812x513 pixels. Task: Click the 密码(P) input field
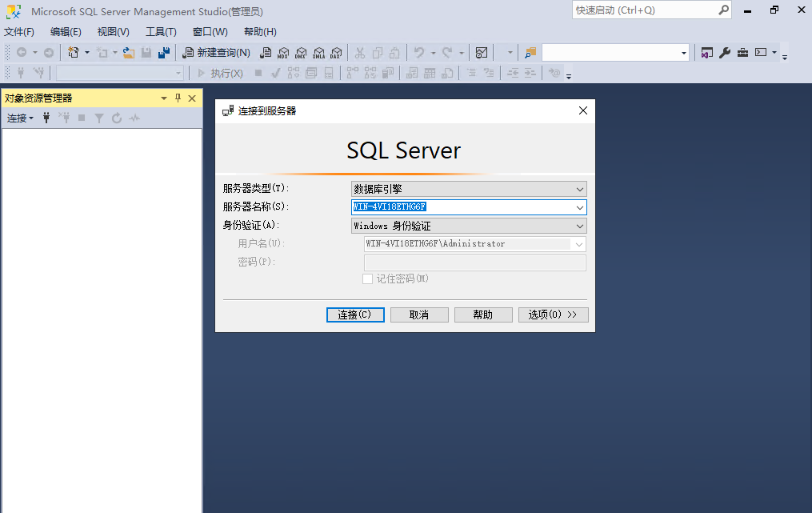pyautogui.click(x=475, y=263)
